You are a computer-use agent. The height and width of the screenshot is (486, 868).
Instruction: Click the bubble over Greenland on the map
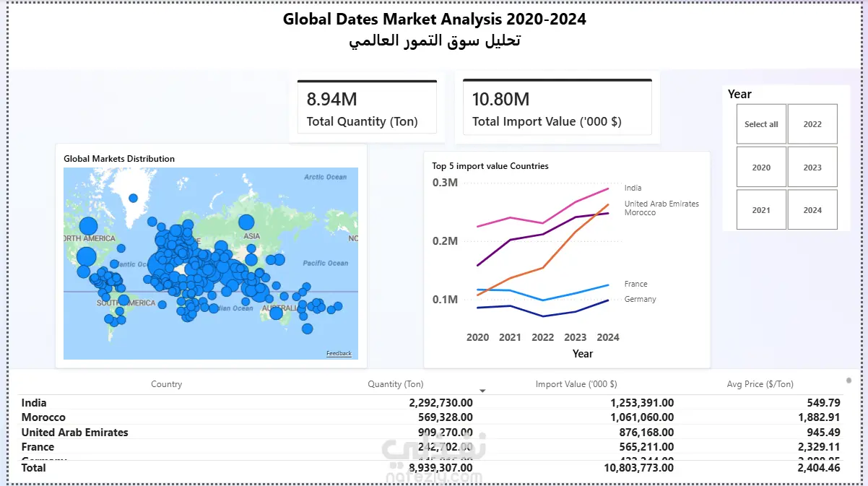tap(133, 198)
